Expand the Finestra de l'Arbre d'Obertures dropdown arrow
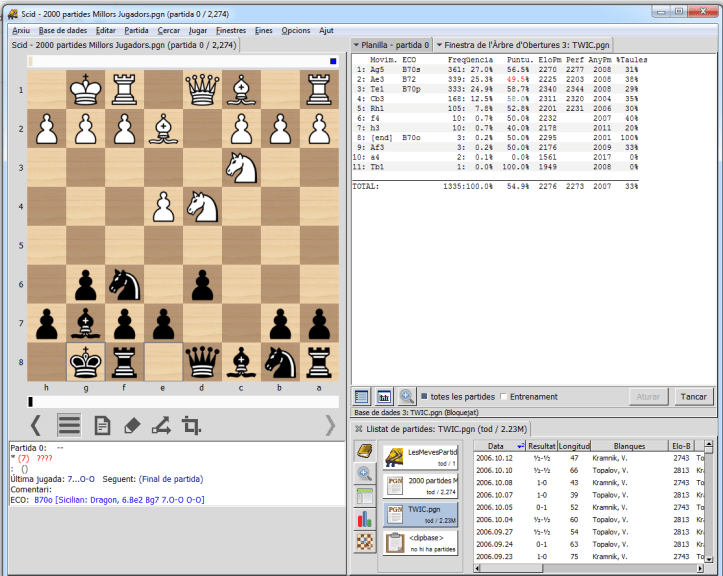Viewport: 723px width, 576px height. coord(438,45)
